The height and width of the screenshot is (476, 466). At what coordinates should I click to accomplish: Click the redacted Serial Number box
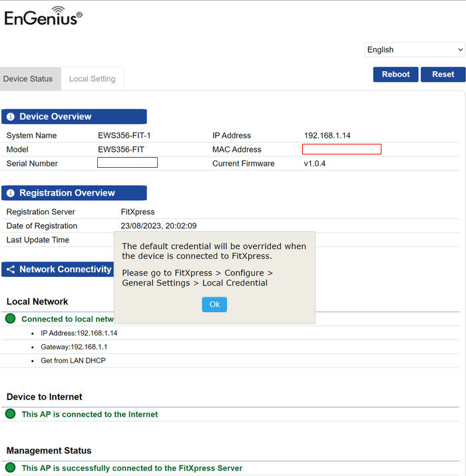pos(127,162)
